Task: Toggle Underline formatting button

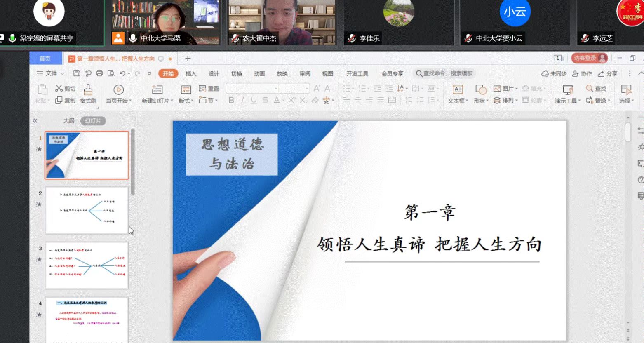Action: point(254,100)
